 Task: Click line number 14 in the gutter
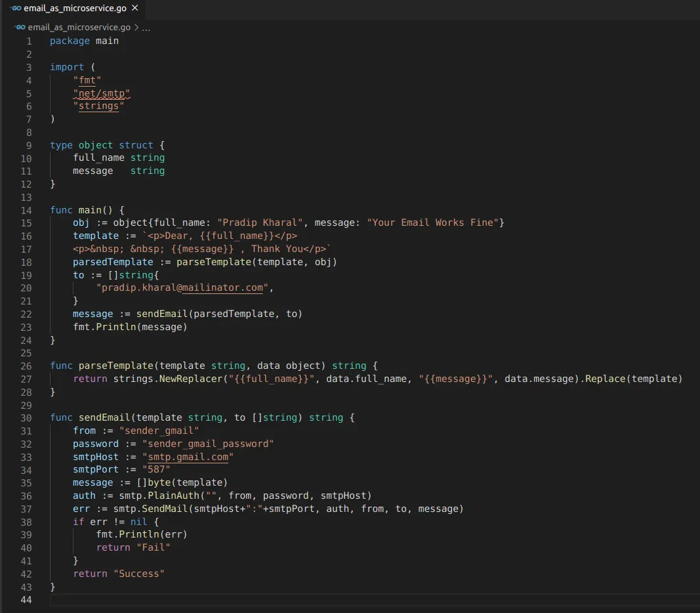point(26,210)
